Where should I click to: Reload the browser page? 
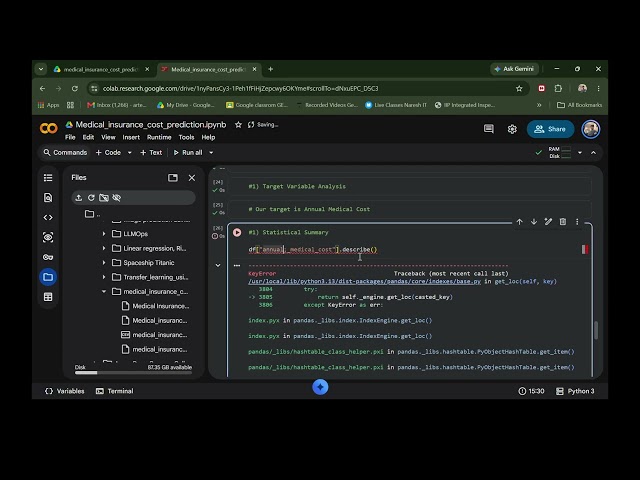point(74,89)
